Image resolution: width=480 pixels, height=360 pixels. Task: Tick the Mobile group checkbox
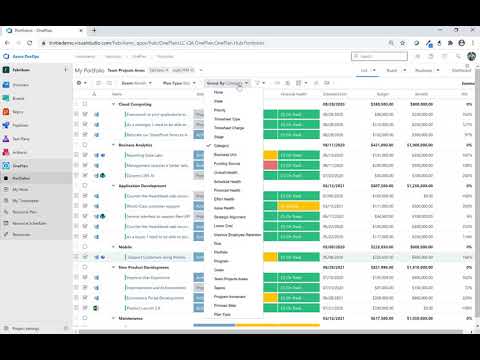coord(85,247)
